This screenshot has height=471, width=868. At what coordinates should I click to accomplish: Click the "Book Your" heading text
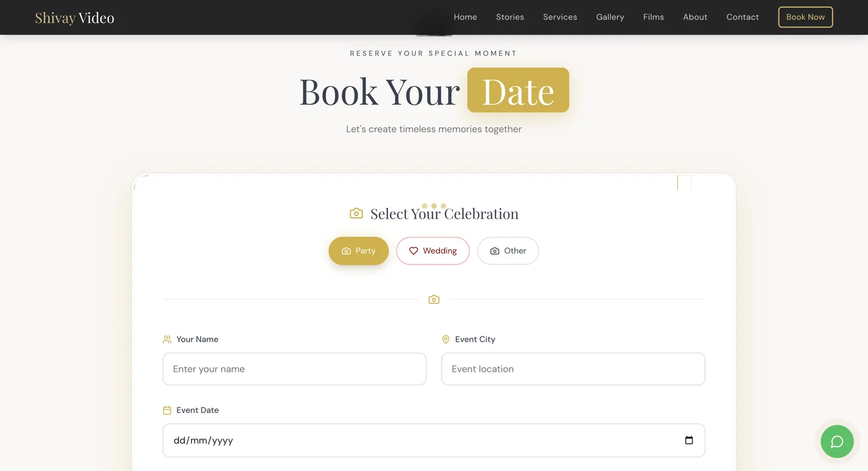coord(380,91)
